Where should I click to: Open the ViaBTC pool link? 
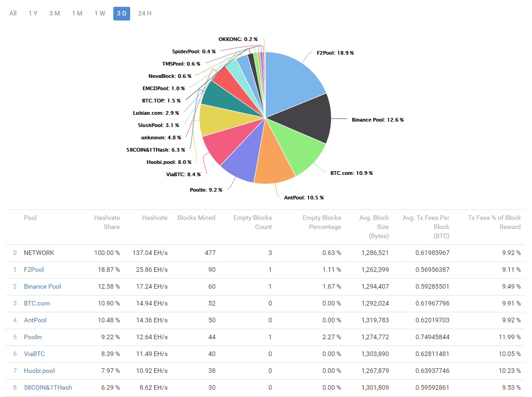pos(34,354)
